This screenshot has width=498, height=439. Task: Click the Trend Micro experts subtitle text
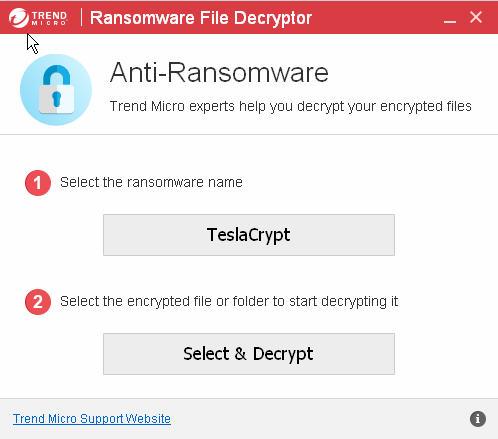coord(290,107)
